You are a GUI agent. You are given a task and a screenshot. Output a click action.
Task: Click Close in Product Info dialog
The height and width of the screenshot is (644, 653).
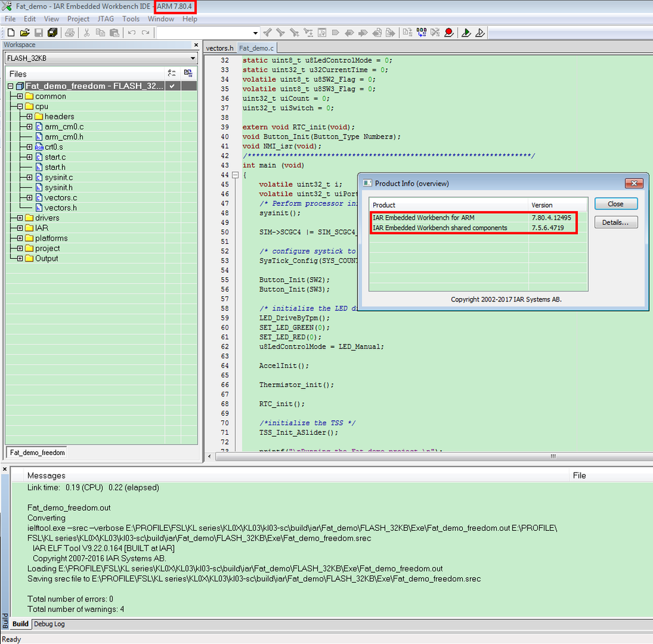point(616,204)
